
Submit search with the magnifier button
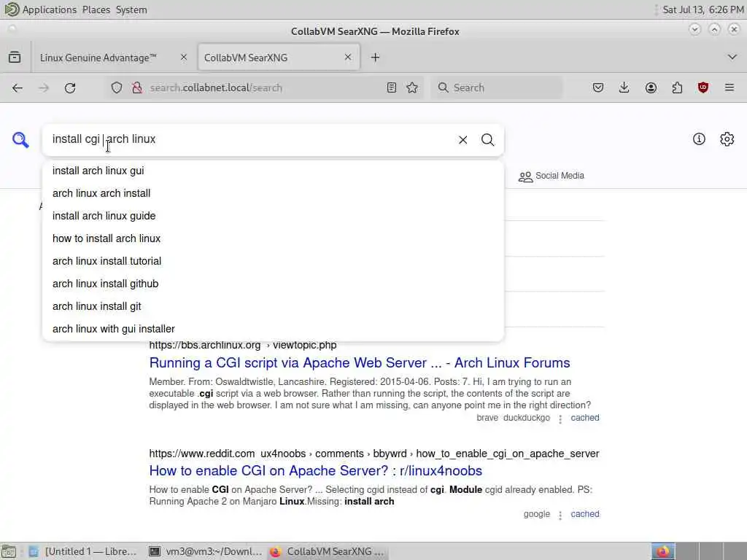click(487, 139)
